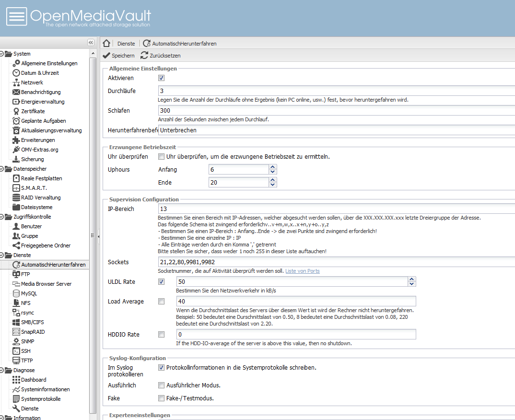This screenshot has width=515, height=420.
Task: Collapse the Dienste tree folder
Action: coord(1,255)
